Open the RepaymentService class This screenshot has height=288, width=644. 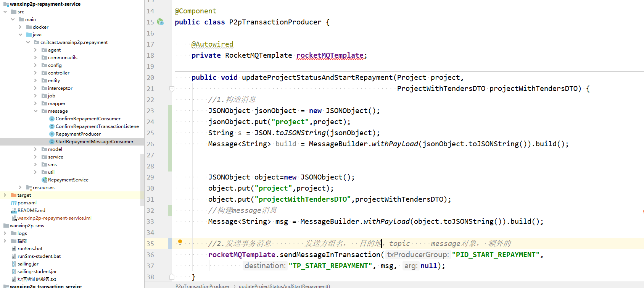point(68,180)
